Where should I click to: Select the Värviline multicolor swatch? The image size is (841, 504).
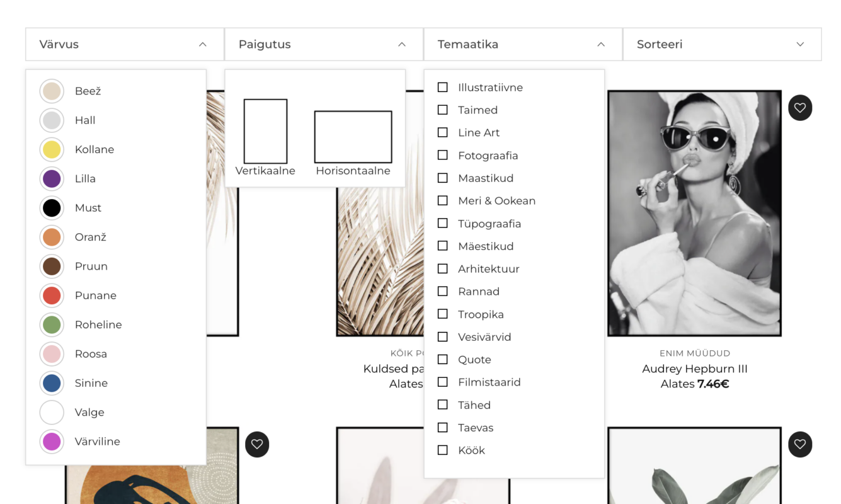52,442
